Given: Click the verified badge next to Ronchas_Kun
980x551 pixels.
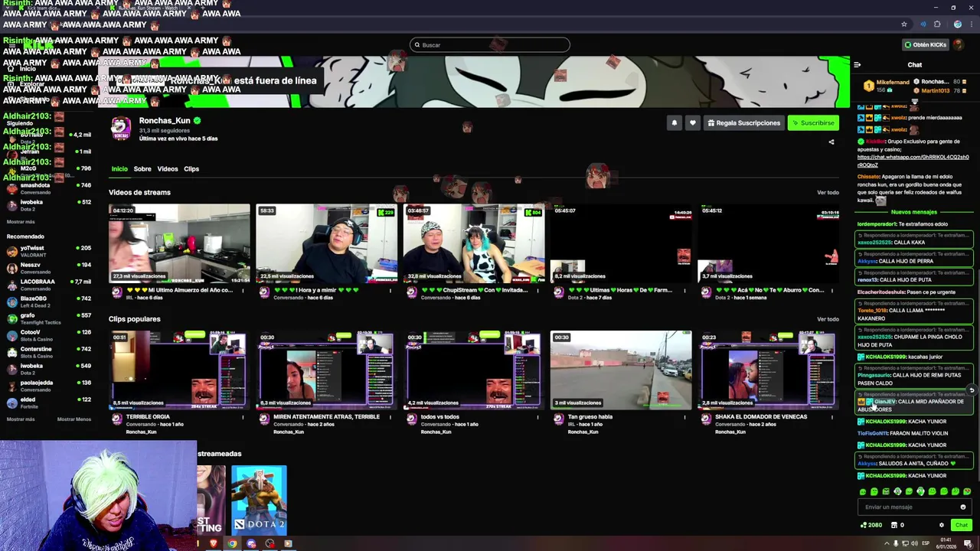Looking at the screenshot, I should coord(197,121).
